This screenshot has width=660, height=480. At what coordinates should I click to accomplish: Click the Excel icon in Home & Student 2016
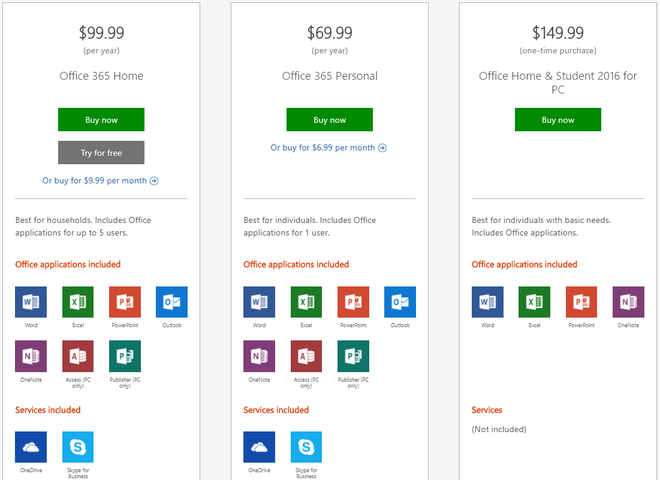tap(534, 302)
